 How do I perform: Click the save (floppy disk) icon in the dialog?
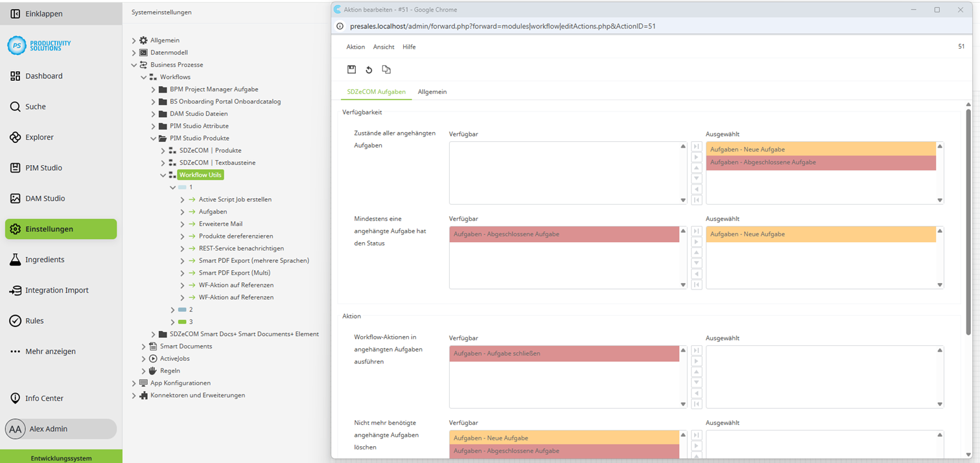[351, 69]
